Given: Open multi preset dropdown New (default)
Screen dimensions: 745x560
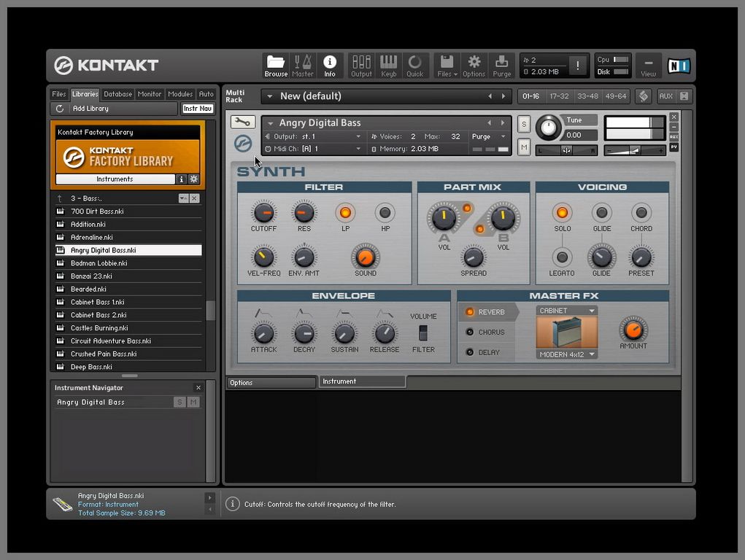Looking at the screenshot, I should [x=270, y=96].
